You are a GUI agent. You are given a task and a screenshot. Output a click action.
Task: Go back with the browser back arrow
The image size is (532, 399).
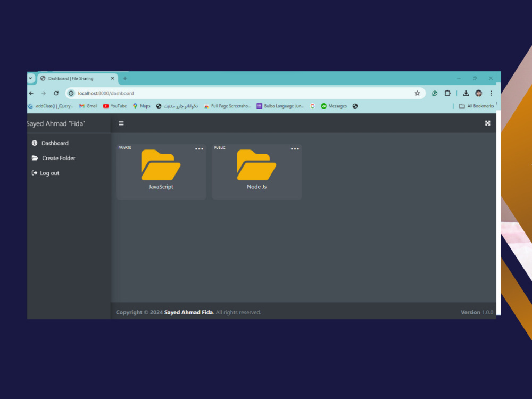(31, 93)
